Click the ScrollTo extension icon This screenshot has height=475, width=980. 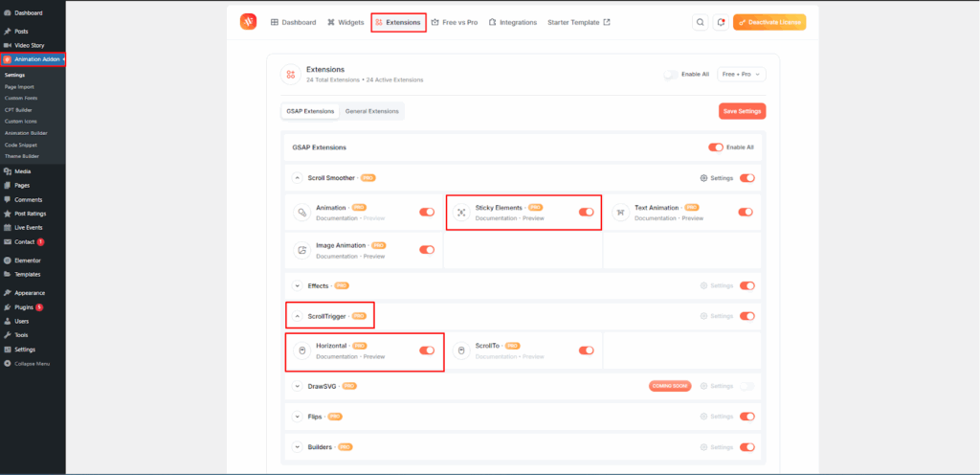pyautogui.click(x=460, y=351)
